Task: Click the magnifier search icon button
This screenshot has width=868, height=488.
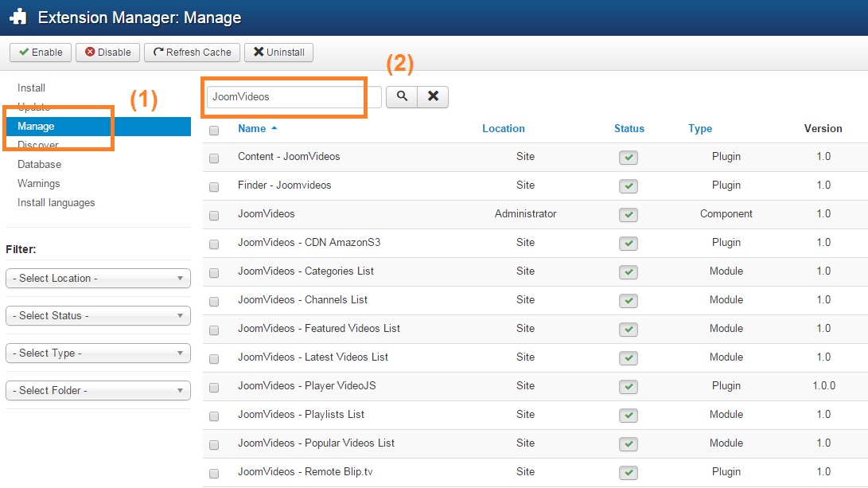Action: (402, 96)
